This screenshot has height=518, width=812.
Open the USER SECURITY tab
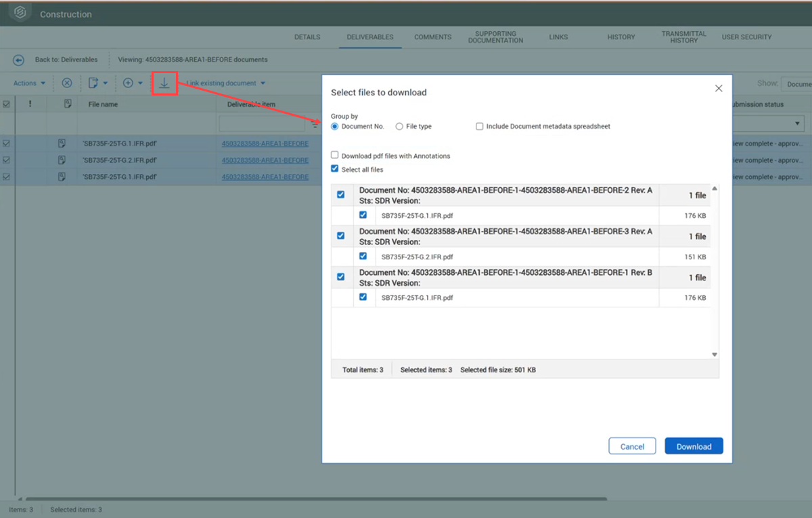point(747,37)
